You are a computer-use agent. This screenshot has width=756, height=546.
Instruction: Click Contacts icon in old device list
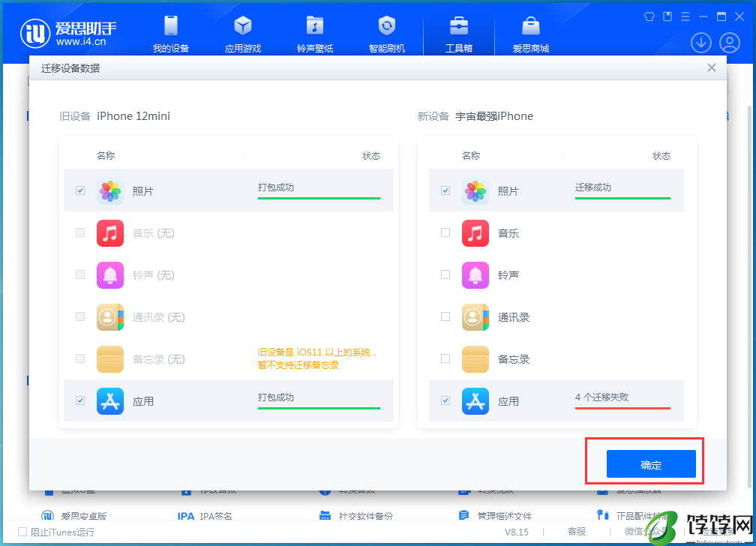(x=110, y=317)
